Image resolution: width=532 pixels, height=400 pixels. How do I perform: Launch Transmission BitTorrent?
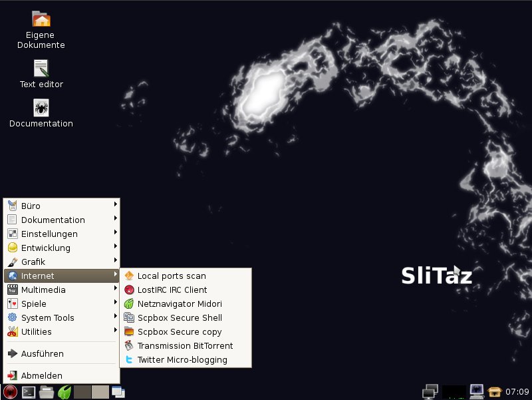pyautogui.click(x=186, y=345)
